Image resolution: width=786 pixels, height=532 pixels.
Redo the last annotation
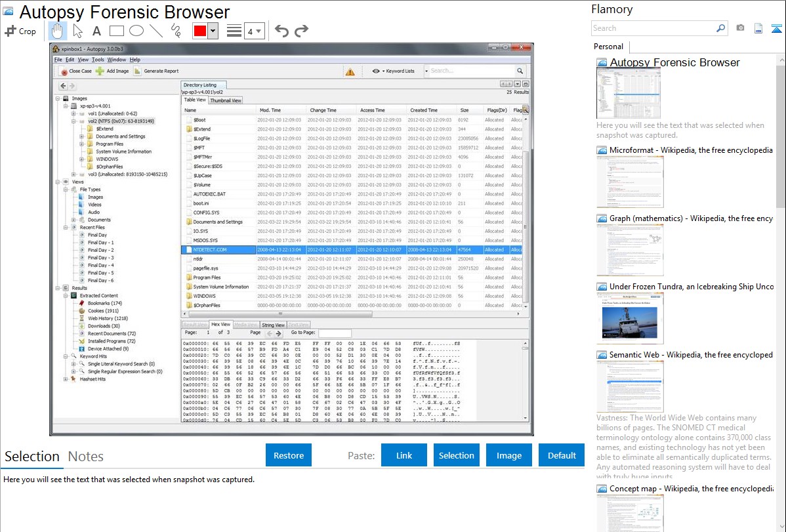point(301,31)
